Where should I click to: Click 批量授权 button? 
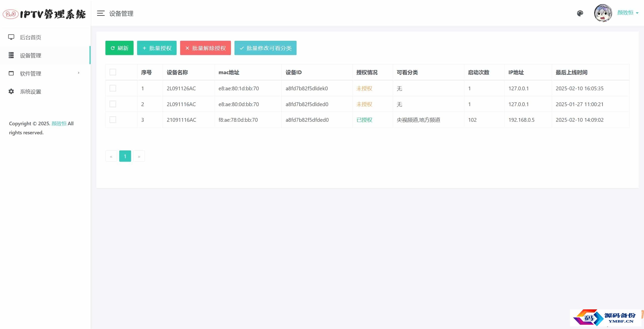coord(157,48)
